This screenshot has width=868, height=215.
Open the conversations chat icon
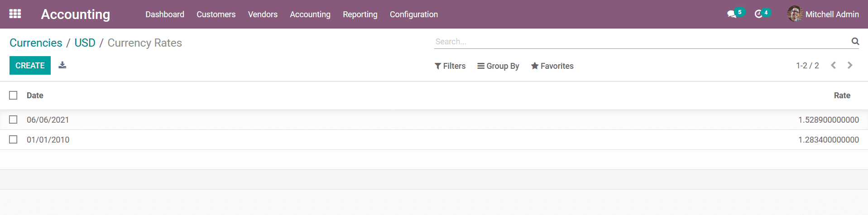[732, 14]
